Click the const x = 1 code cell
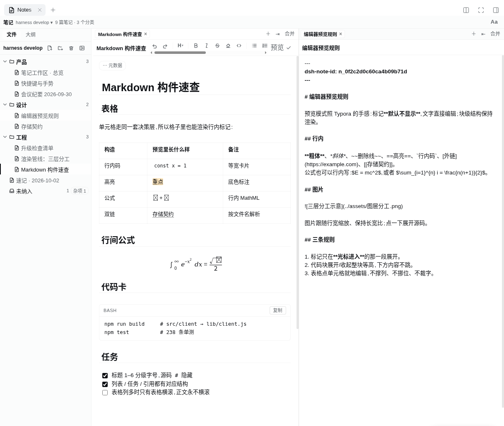 coord(170,166)
